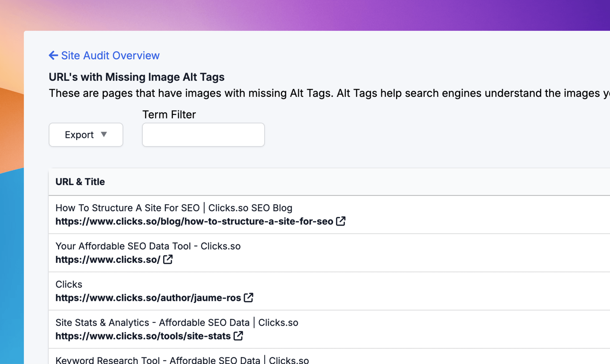Image resolution: width=610 pixels, height=364 pixels.
Task: Click the Export dropdown triangle arrow
Action: pyautogui.click(x=104, y=134)
